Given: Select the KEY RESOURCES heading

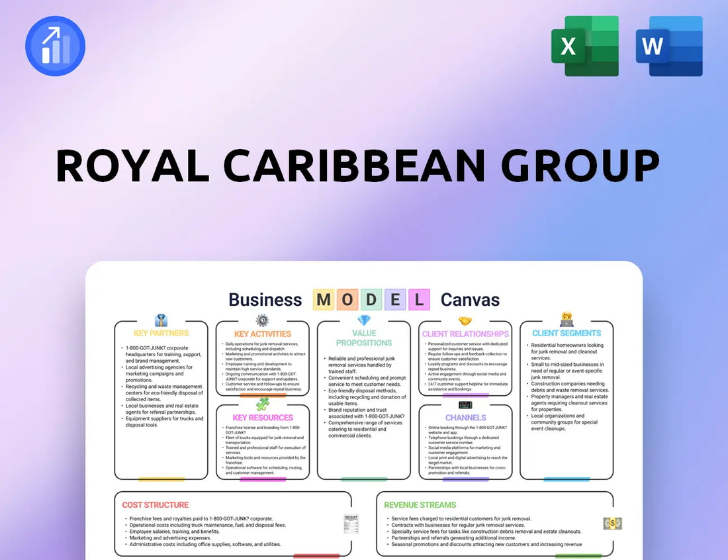Looking at the screenshot, I should point(263,418).
